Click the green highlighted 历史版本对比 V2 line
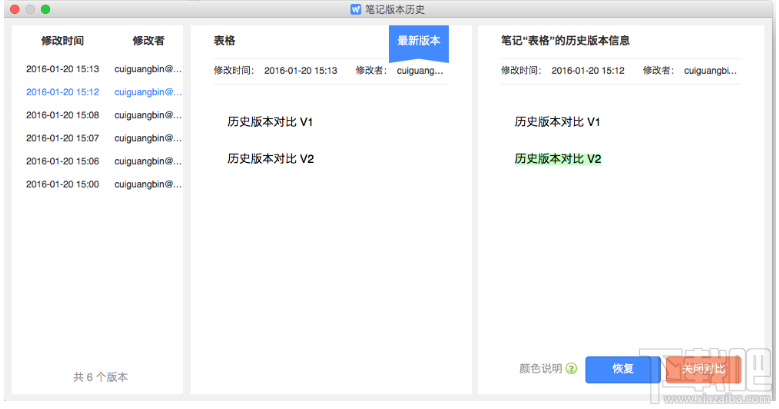Image resolution: width=779 pixels, height=409 pixels. pos(558,159)
